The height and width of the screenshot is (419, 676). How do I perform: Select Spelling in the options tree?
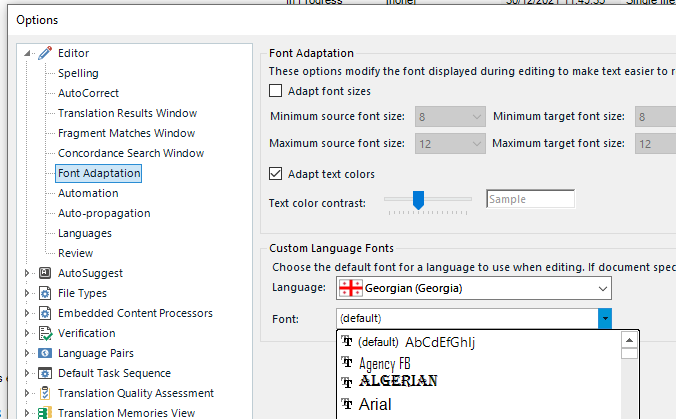coord(78,73)
